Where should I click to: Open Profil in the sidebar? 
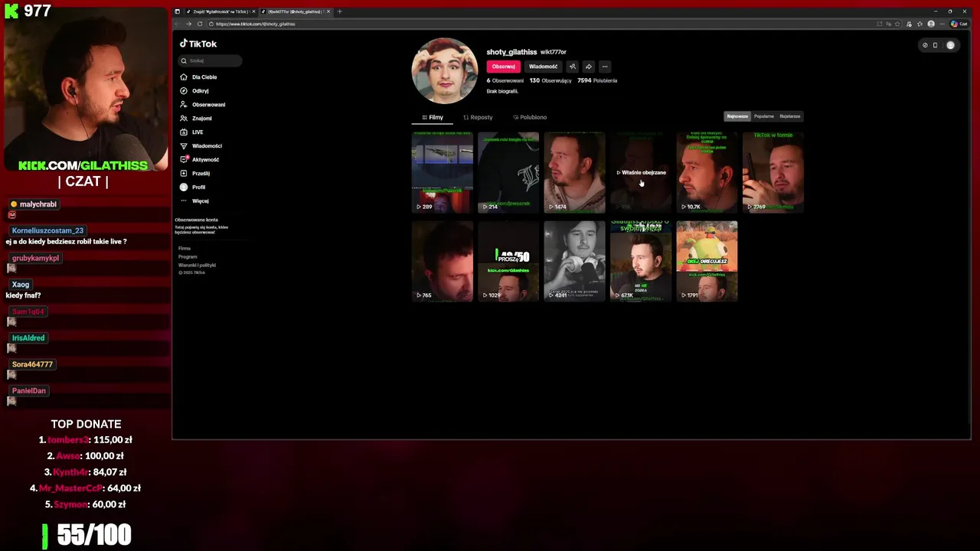tap(193, 187)
